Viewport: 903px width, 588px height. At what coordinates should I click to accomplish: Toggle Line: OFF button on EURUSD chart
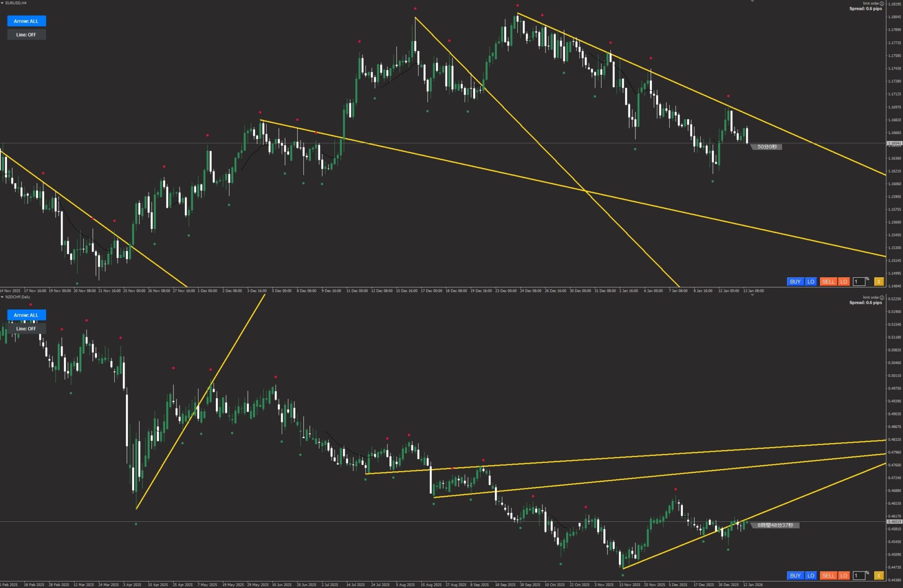[26, 34]
